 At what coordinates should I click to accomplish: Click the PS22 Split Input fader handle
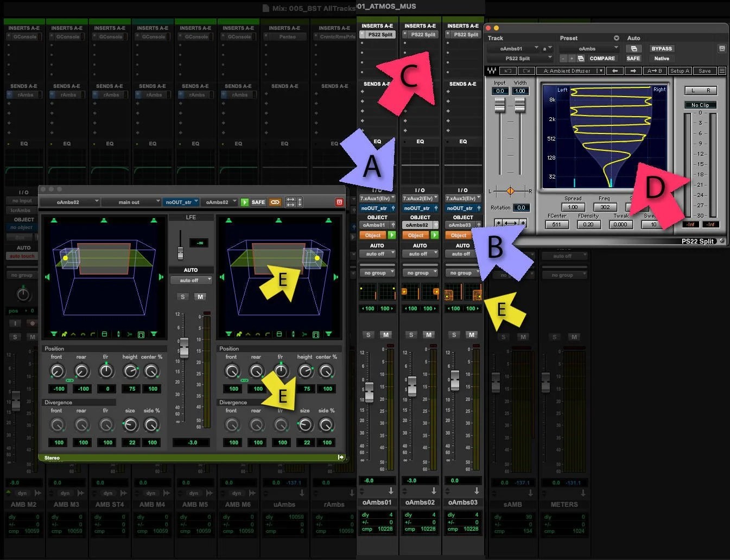tap(500, 105)
